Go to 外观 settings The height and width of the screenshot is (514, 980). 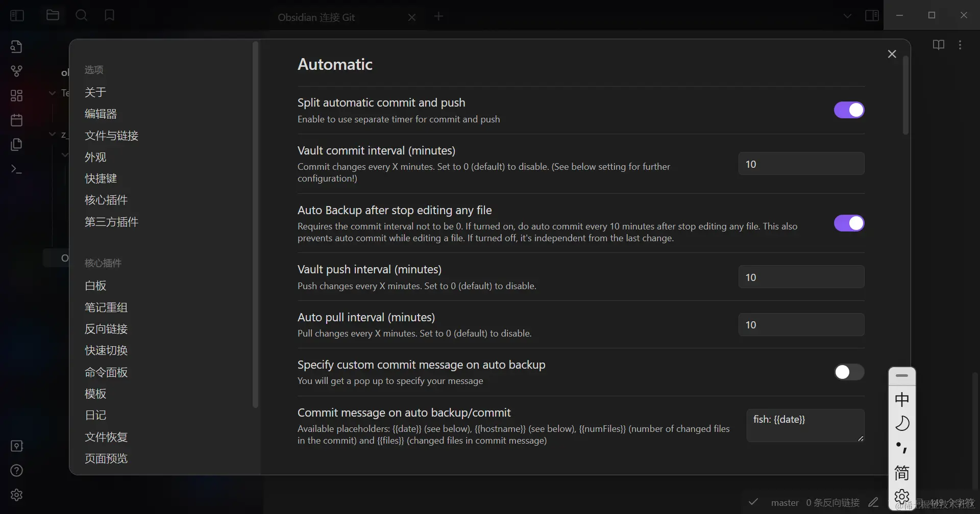click(95, 157)
